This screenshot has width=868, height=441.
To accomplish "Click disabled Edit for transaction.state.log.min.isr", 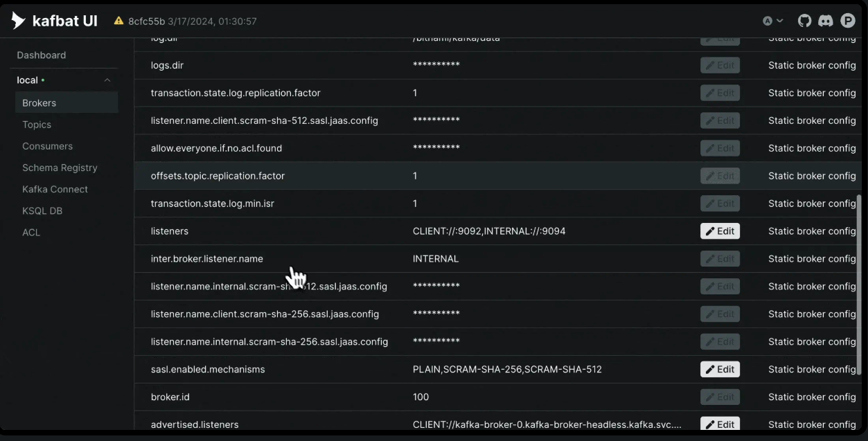I will tap(720, 204).
